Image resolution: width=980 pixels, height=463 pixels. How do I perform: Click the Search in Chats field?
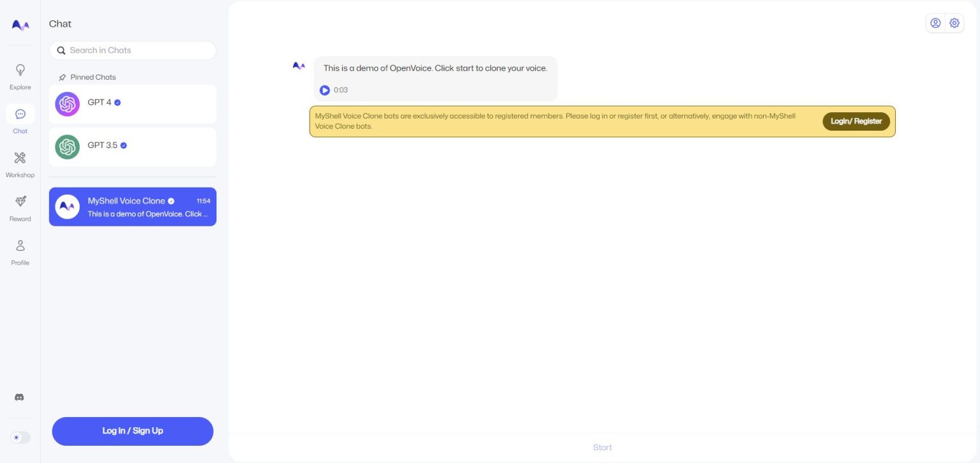(132, 50)
